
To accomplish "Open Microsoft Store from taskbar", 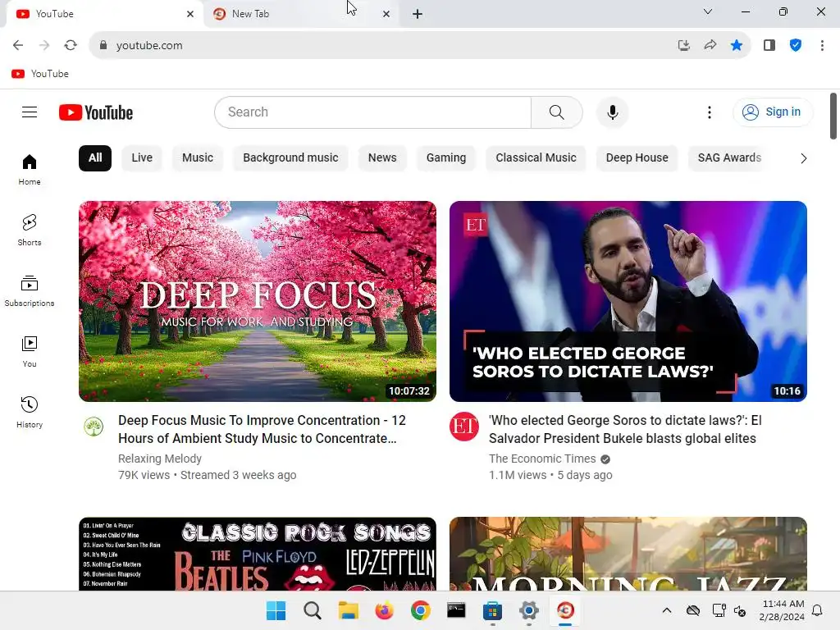I will [492, 610].
